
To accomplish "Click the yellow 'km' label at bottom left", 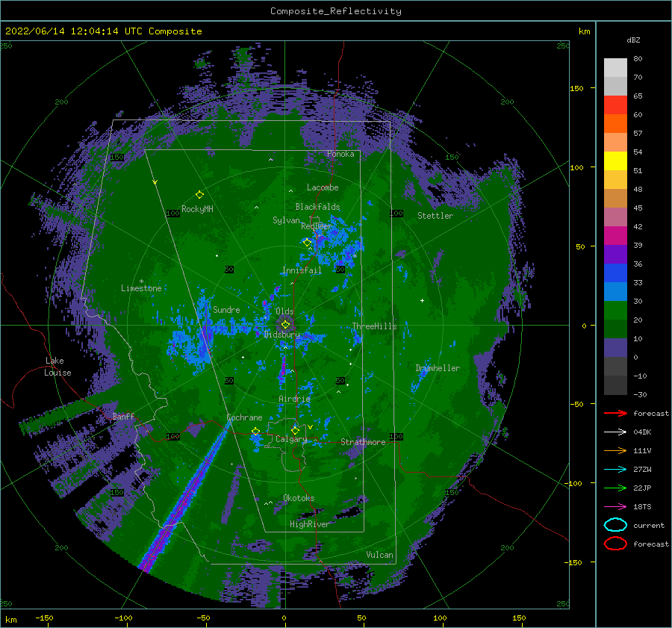I will [10, 620].
